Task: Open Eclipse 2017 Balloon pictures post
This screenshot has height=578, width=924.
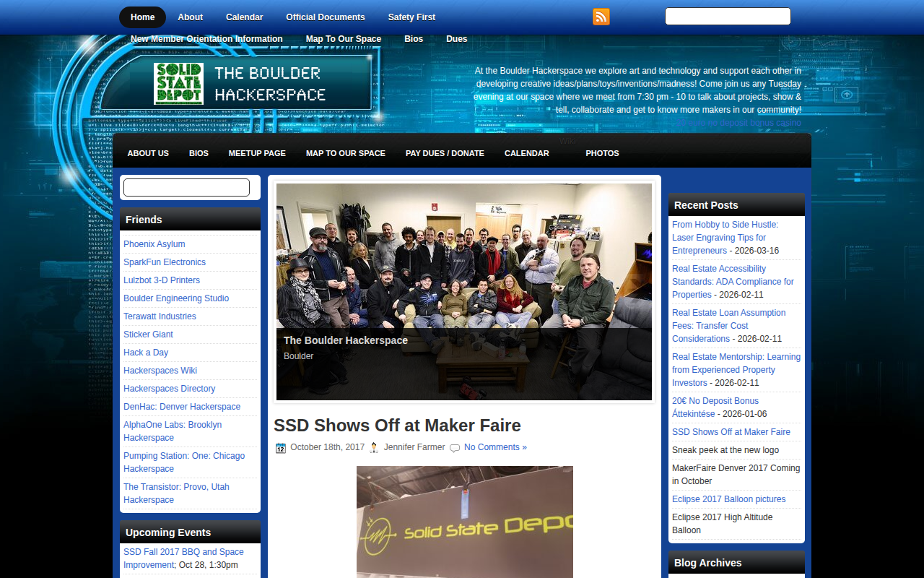Action: 728,499
